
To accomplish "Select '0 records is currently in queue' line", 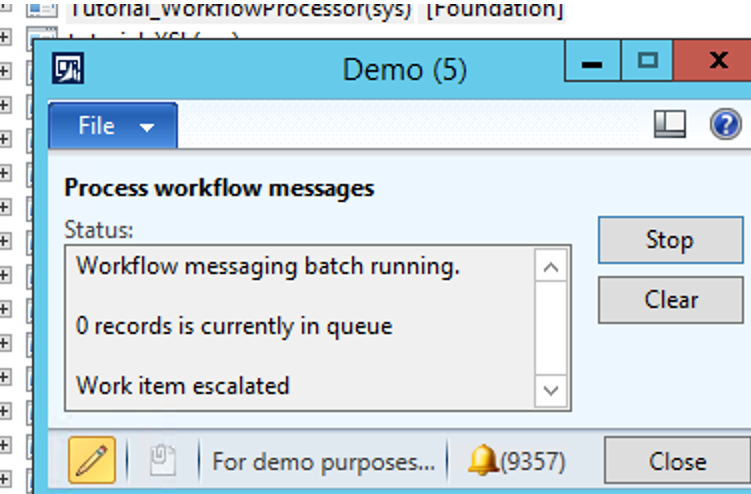I will (234, 326).
